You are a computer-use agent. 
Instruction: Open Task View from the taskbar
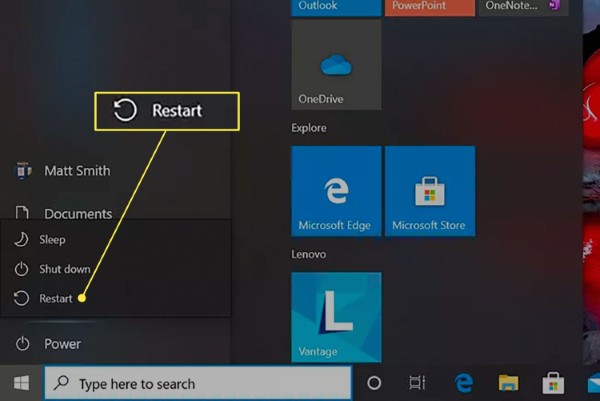418,383
